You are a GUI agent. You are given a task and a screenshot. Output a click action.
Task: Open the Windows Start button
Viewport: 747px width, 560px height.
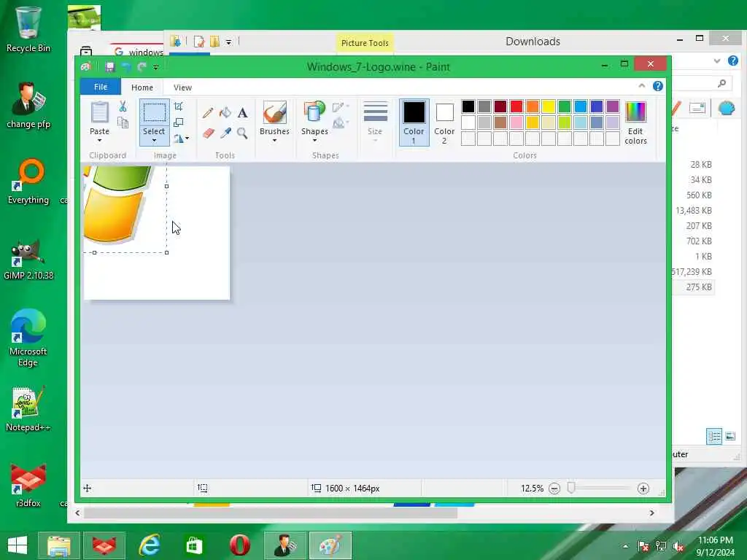point(18,545)
